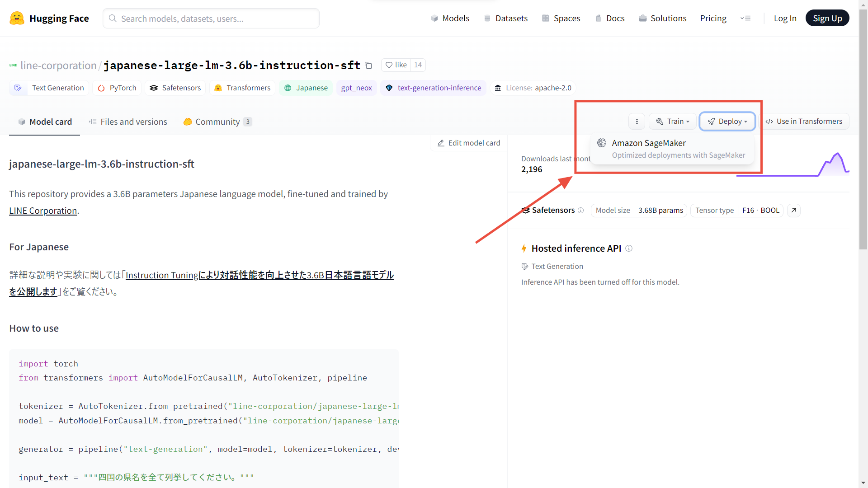
Task: Click Safetensors info circle icon
Action: (x=581, y=211)
